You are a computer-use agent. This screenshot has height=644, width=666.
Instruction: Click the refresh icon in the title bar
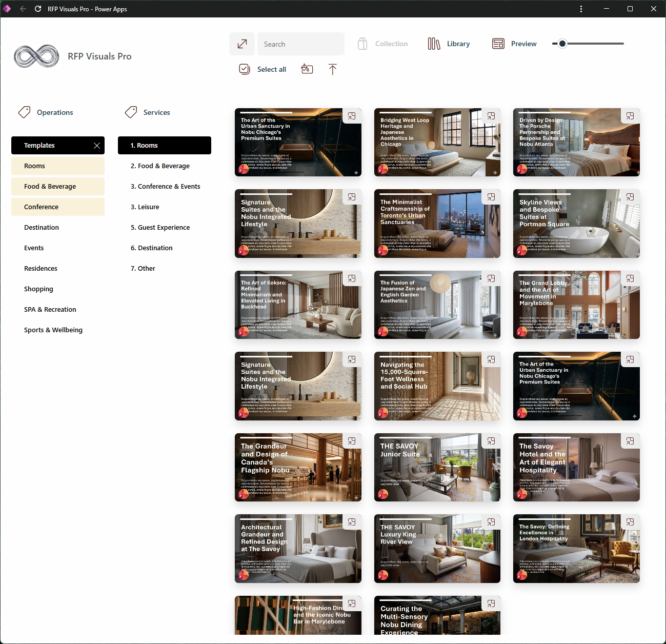coord(38,9)
